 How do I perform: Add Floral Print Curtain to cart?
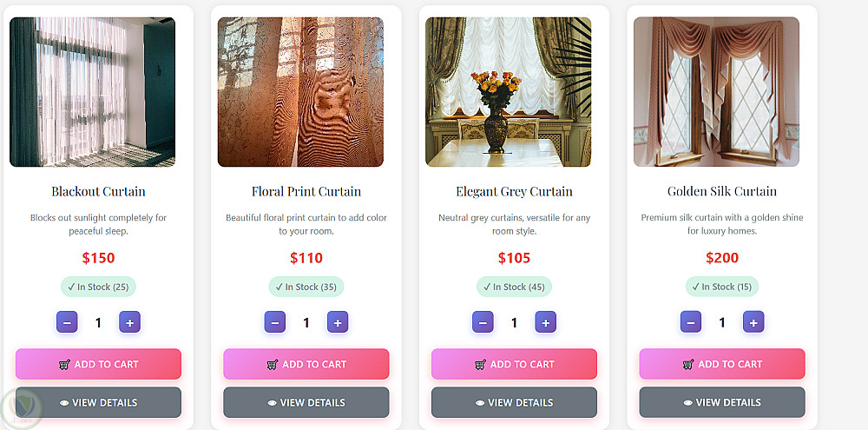pos(306,364)
